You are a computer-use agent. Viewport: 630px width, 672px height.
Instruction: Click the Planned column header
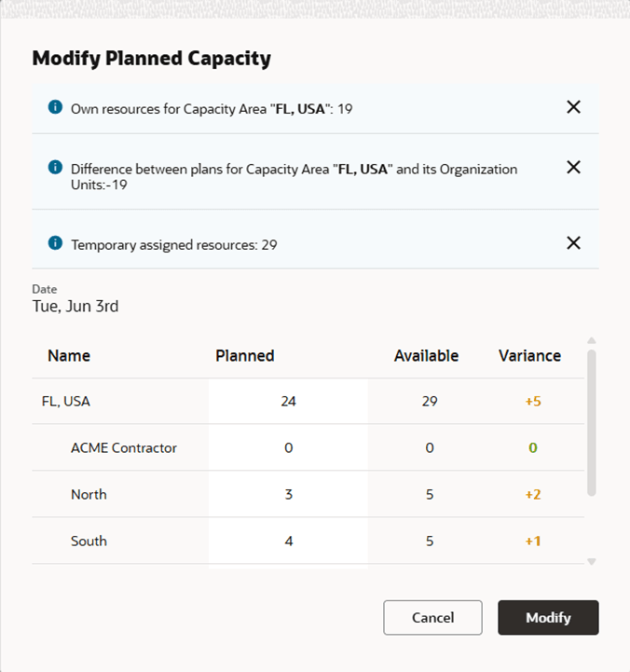(x=245, y=356)
